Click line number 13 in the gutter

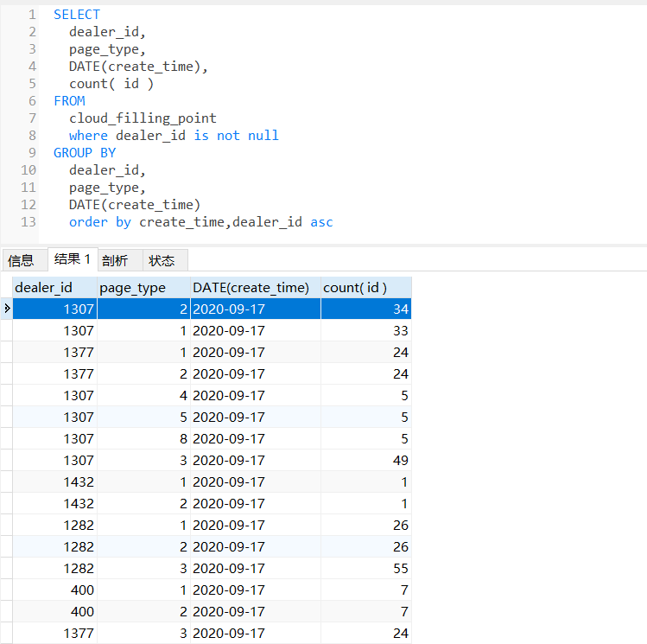29,222
